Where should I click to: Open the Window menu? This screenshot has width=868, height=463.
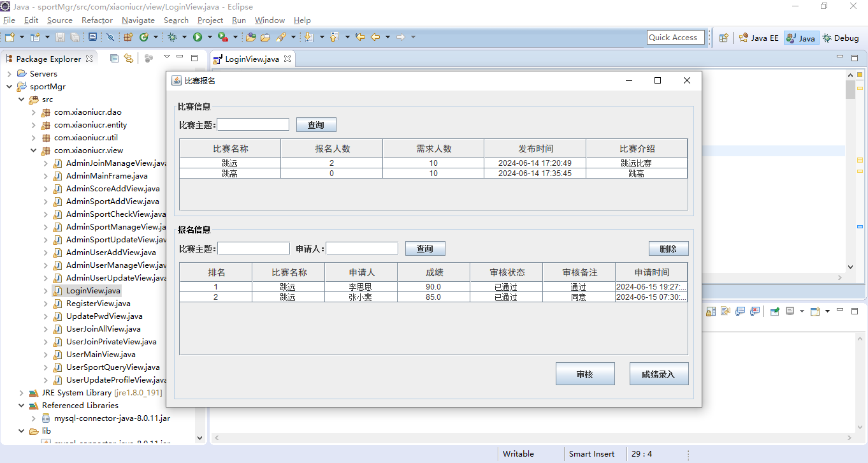270,20
